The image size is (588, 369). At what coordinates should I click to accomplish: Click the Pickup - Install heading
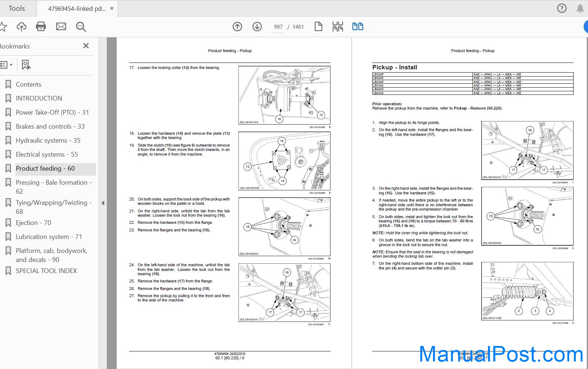(395, 67)
